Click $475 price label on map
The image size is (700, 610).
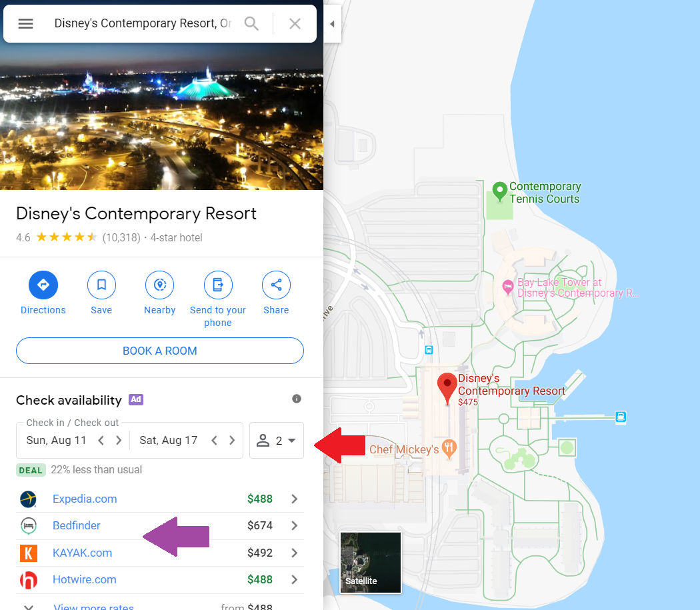pos(468,402)
